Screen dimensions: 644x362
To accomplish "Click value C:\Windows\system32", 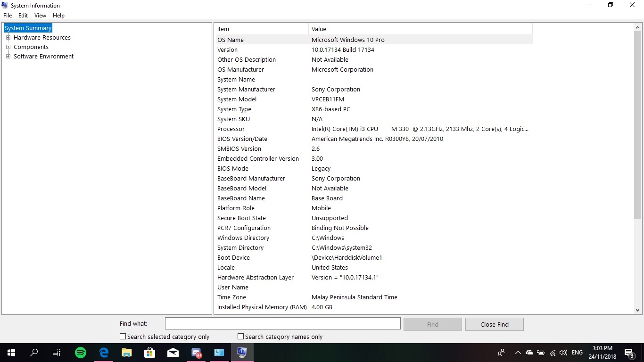I will pos(342,247).
